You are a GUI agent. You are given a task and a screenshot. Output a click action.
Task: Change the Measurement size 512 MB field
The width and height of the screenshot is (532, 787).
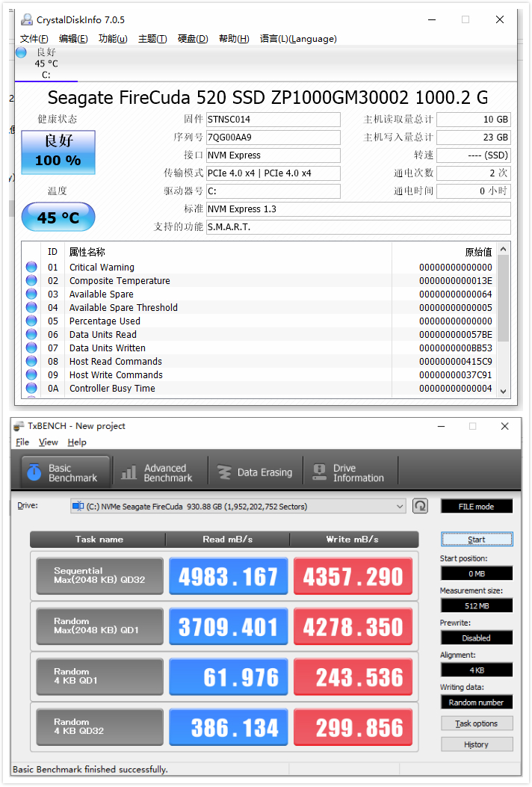point(477,605)
